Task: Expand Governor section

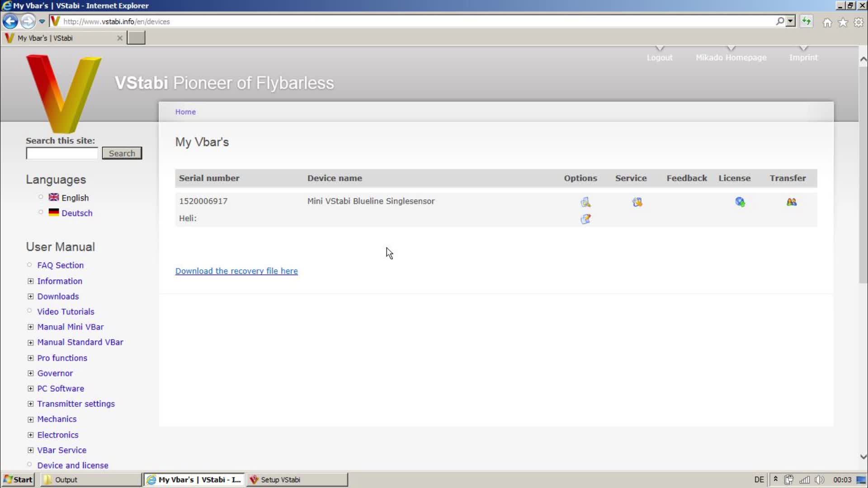Action: coord(30,373)
